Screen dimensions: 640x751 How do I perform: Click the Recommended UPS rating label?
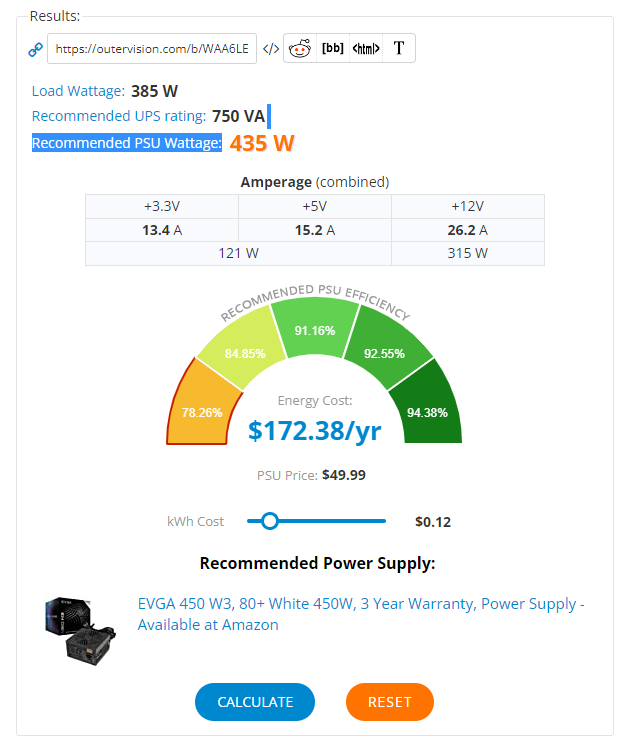[119, 116]
